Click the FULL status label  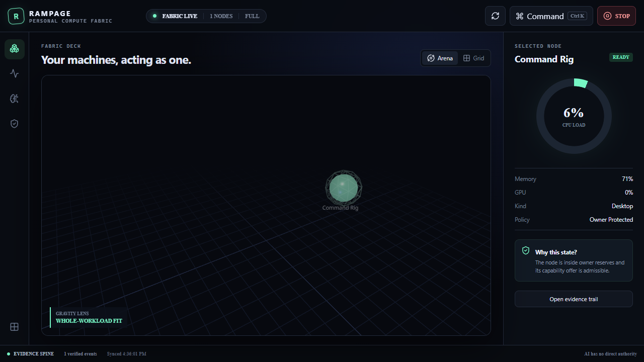pyautogui.click(x=252, y=16)
